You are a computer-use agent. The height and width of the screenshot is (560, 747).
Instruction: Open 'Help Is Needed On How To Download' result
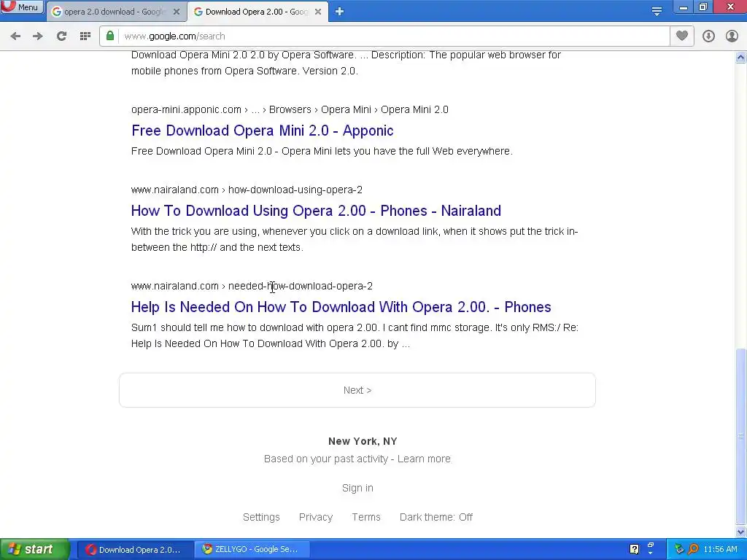click(341, 307)
